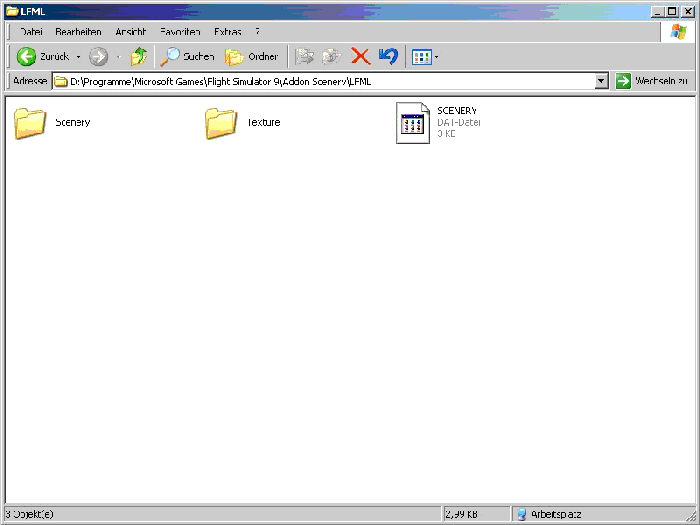Go up one folder level
The height and width of the screenshot is (525, 700).
point(139,57)
